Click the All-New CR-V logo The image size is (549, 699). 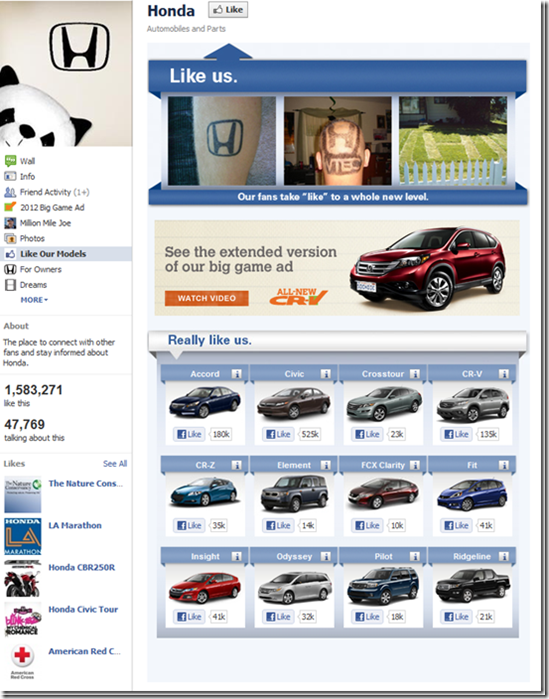click(298, 297)
